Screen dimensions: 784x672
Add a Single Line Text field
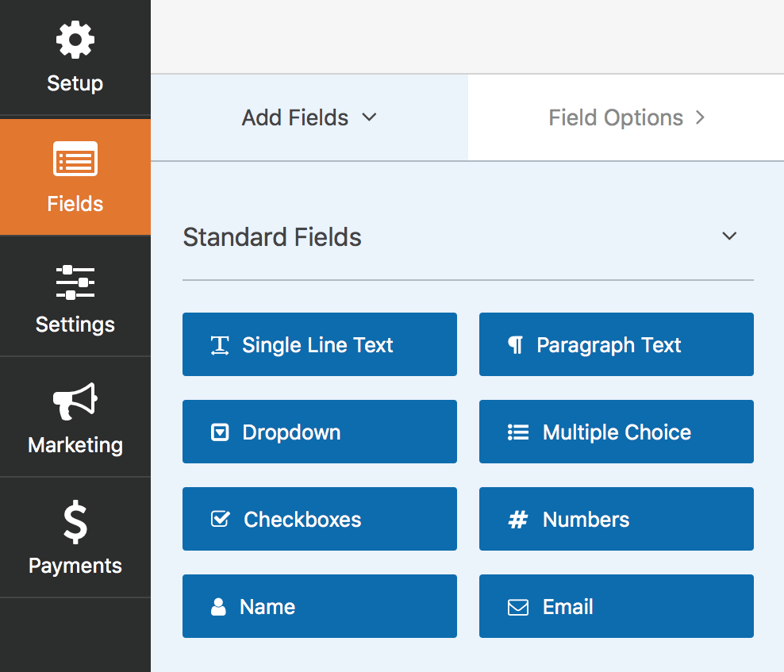tap(320, 344)
